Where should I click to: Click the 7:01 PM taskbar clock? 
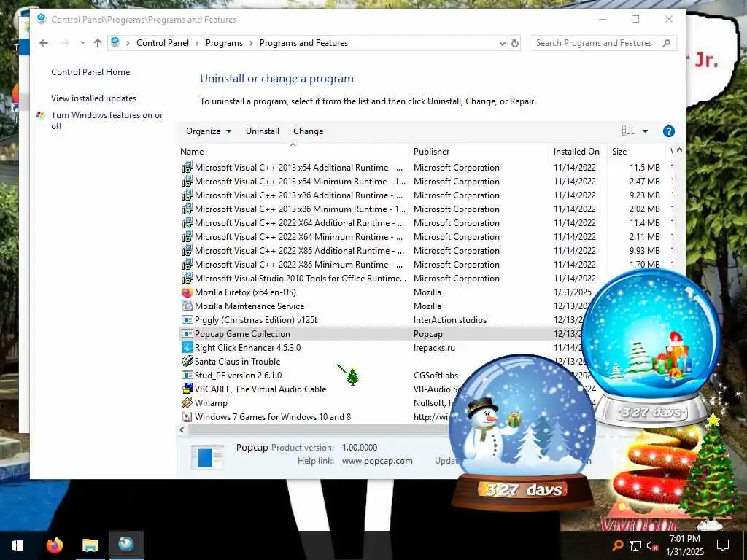coord(684,539)
